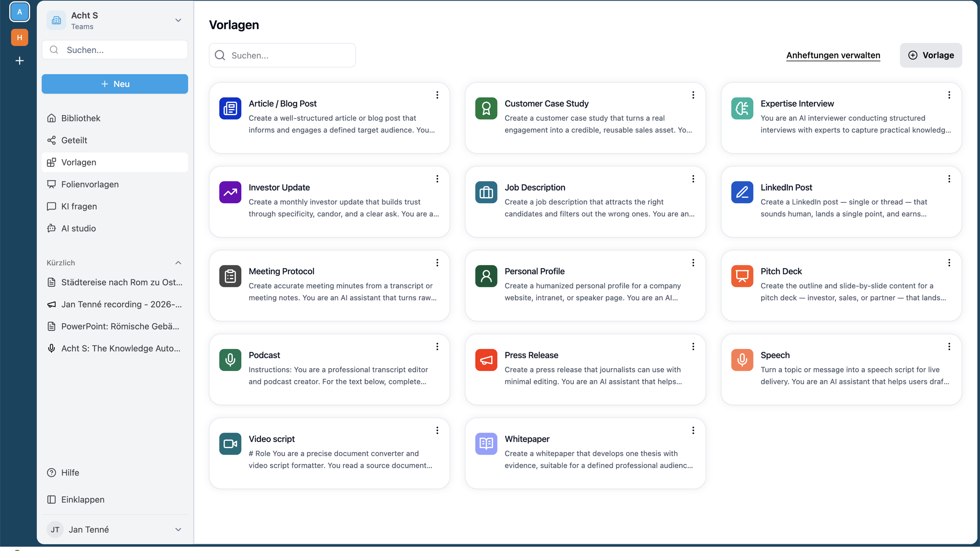980x551 pixels.
Task: Click the blue Neu button
Action: click(115, 84)
